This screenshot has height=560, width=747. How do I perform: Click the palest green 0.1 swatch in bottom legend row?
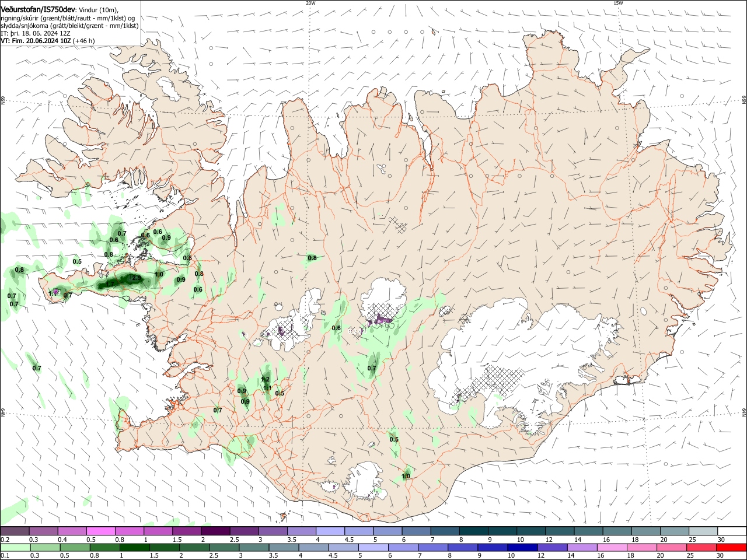click(x=15, y=548)
